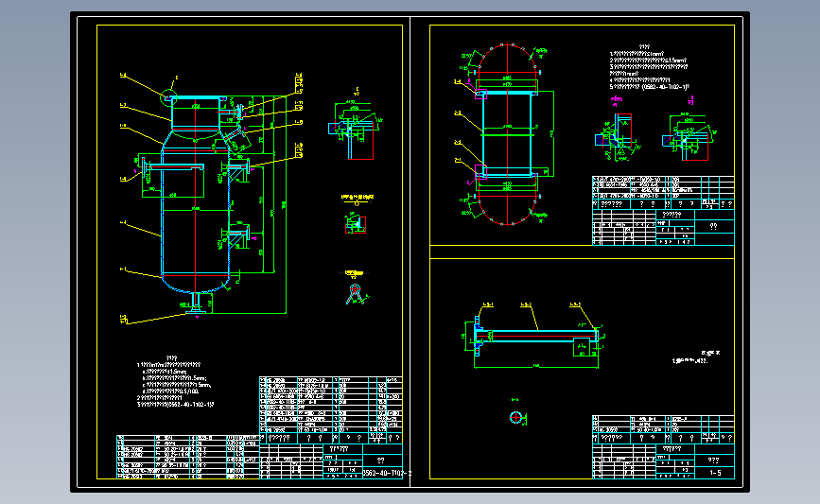The image size is (820, 504).
Task: Select the red vertical centerline of main vessel
Action: coord(196,206)
